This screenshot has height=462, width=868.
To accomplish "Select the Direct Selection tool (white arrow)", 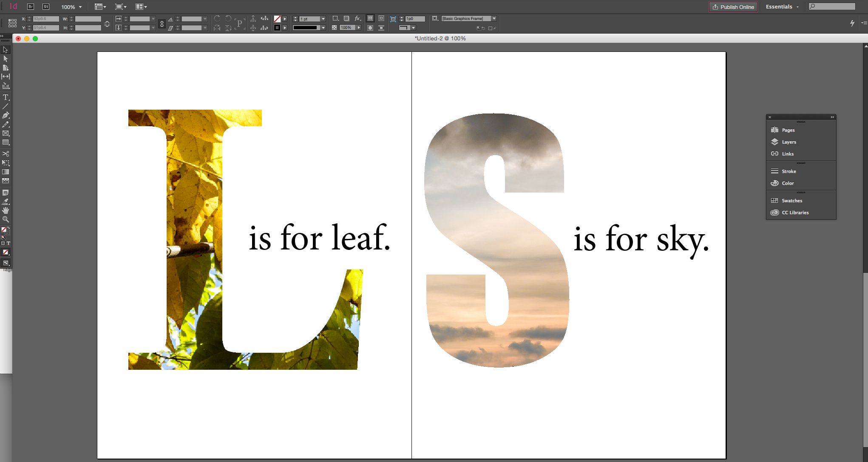I will [x=6, y=59].
